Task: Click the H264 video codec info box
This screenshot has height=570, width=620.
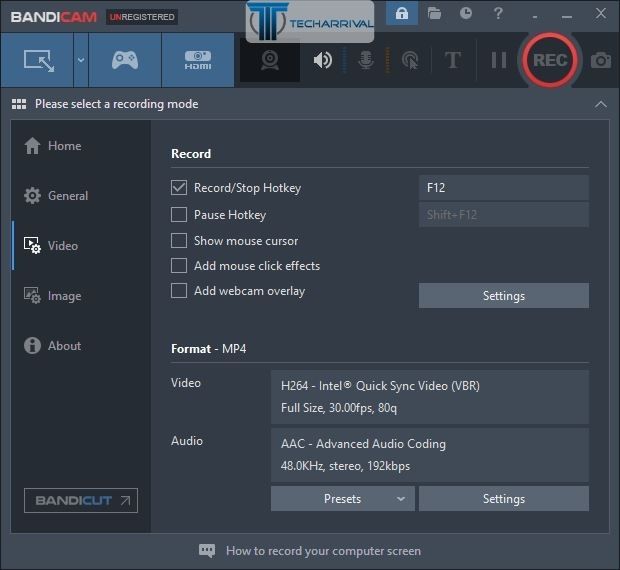Action: (430, 397)
